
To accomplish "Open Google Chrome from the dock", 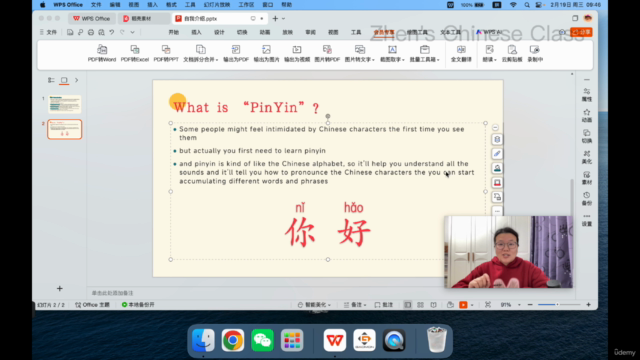I will pyautogui.click(x=233, y=340).
